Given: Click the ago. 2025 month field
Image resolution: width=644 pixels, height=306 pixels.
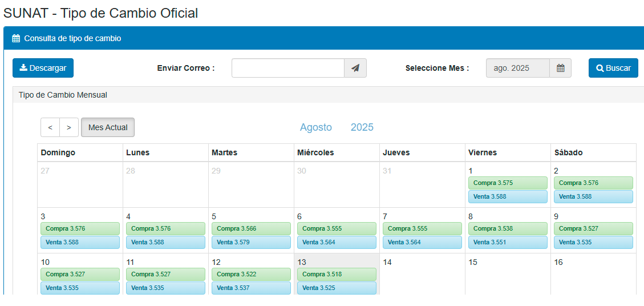Looking at the screenshot, I should pos(518,68).
